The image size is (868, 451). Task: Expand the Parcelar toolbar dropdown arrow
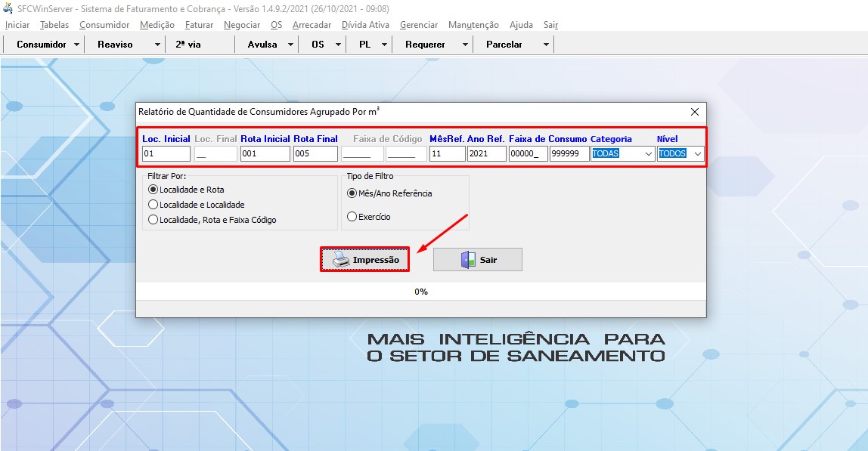click(x=546, y=45)
